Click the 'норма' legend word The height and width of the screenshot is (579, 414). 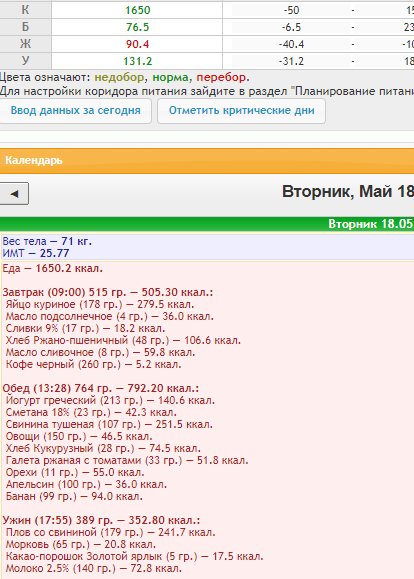point(170,78)
